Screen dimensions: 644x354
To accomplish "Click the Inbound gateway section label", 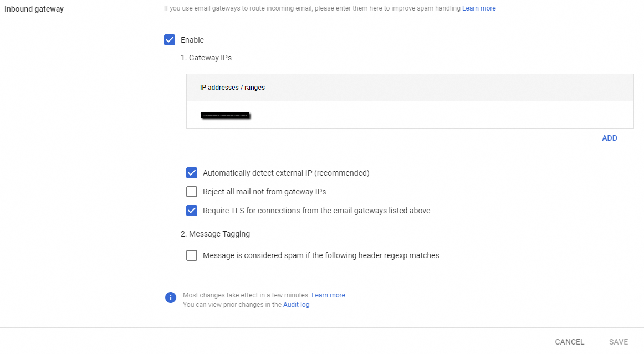I will tap(34, 9).
